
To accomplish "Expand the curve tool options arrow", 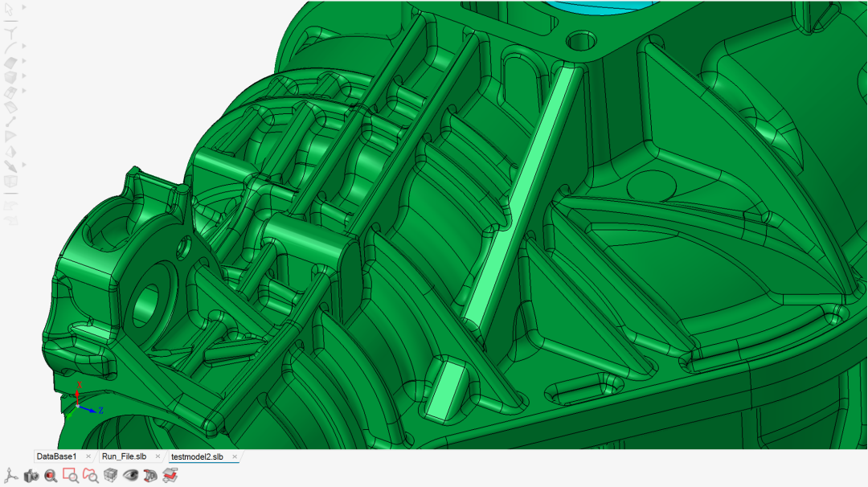I will click(x=24, y=47).
